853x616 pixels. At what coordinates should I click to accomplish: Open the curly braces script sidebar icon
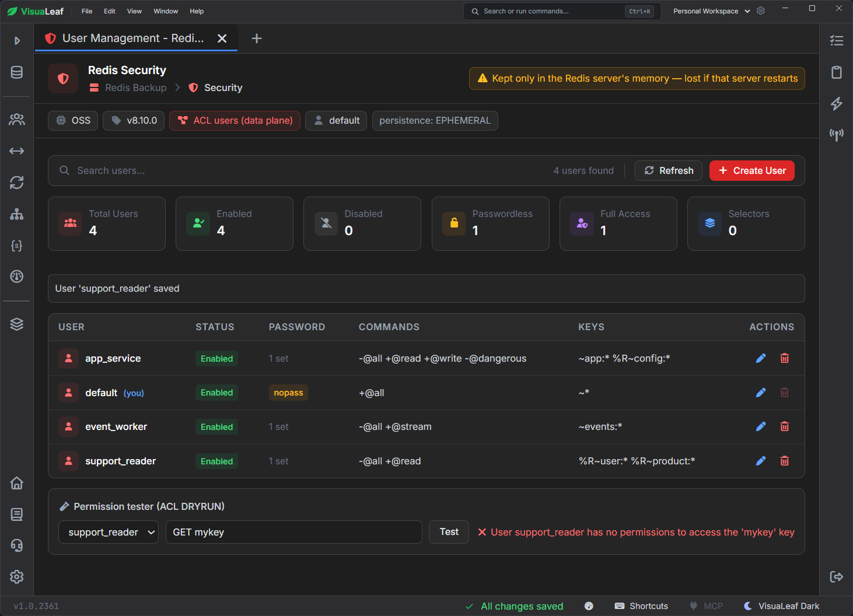[17, 246]
